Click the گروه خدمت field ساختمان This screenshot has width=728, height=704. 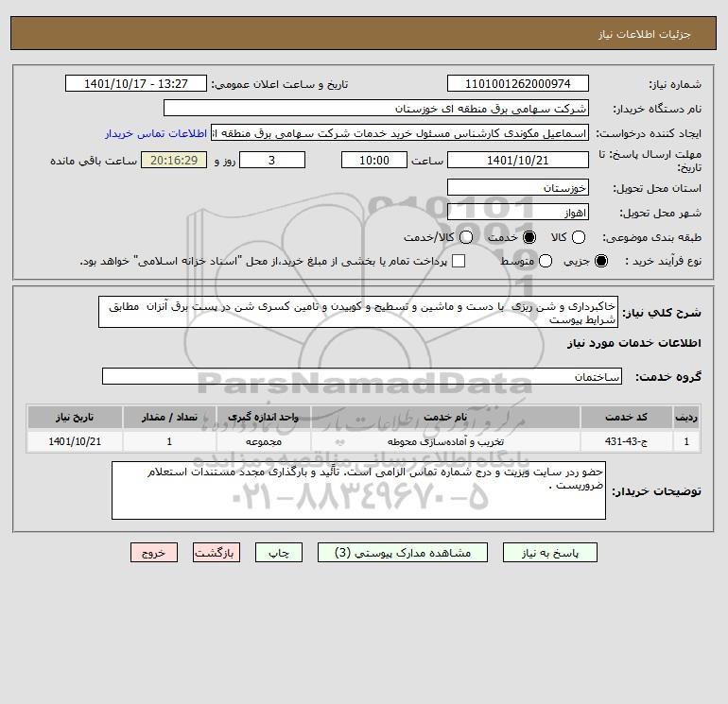tap(362, 376)
